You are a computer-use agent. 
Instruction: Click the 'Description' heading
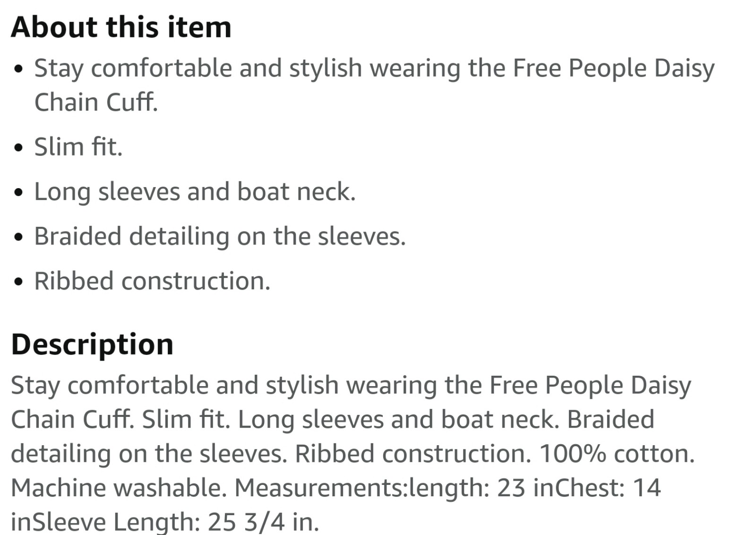tap(92, 345)
